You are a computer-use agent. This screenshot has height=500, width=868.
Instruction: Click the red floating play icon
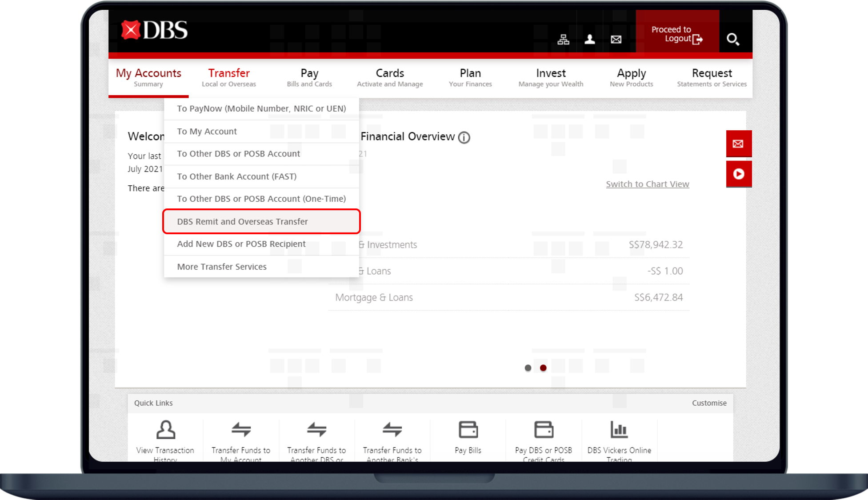[739, 174]
